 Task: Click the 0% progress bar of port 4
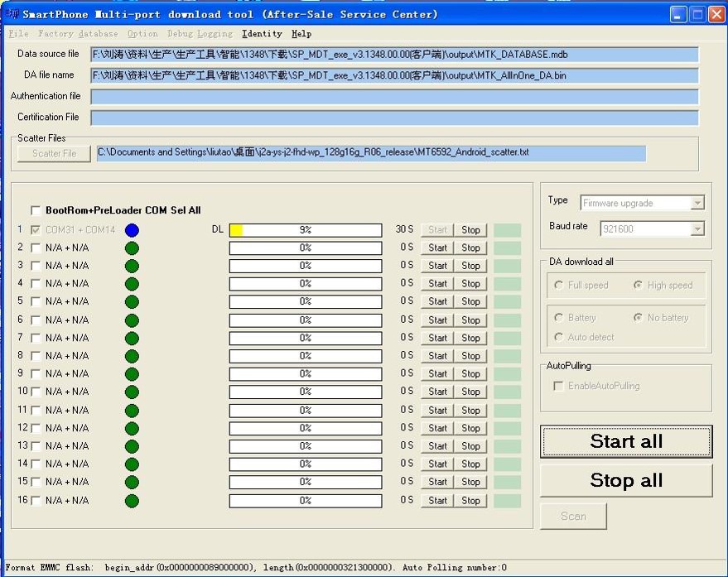tap(306, 284)
